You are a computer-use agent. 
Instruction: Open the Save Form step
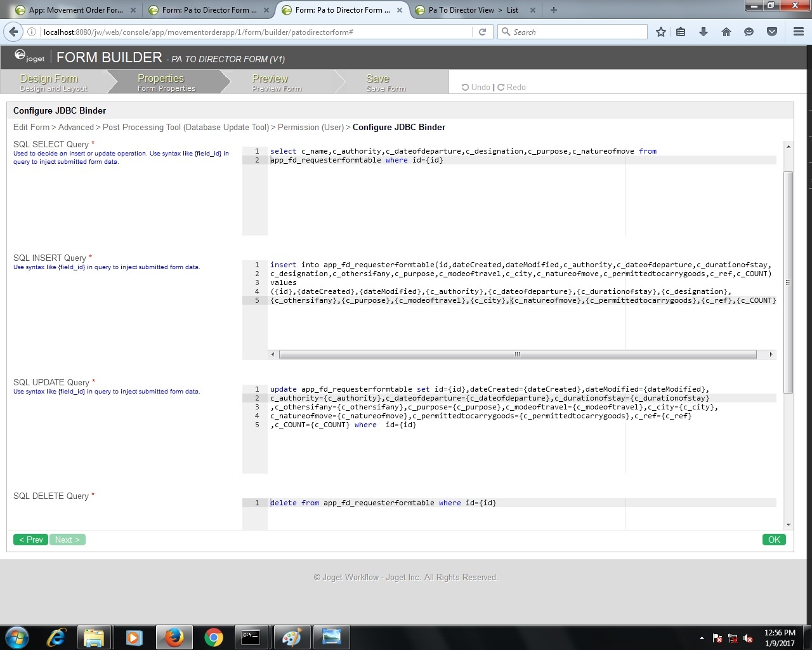coord(386,82)
